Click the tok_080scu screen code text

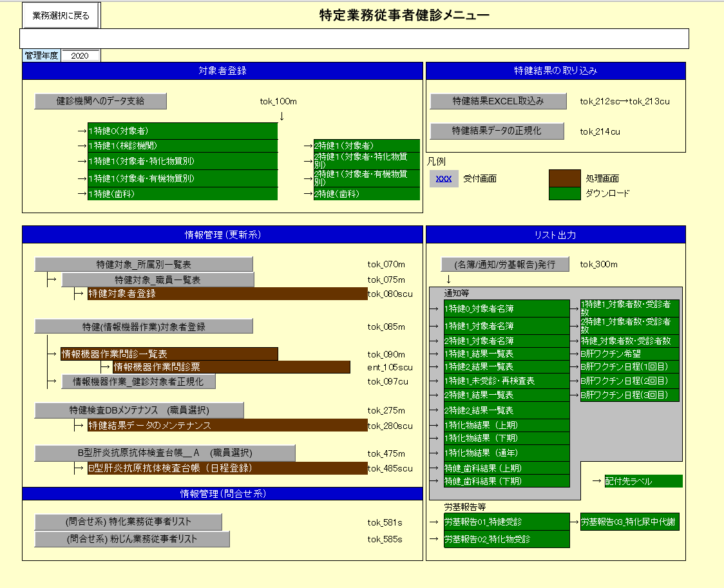[390, 294]
